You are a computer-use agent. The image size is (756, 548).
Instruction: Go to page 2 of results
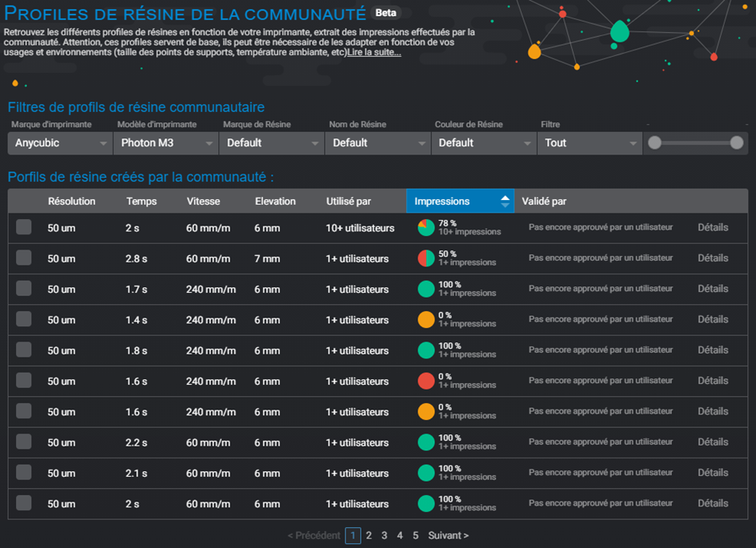click(369, 535)
